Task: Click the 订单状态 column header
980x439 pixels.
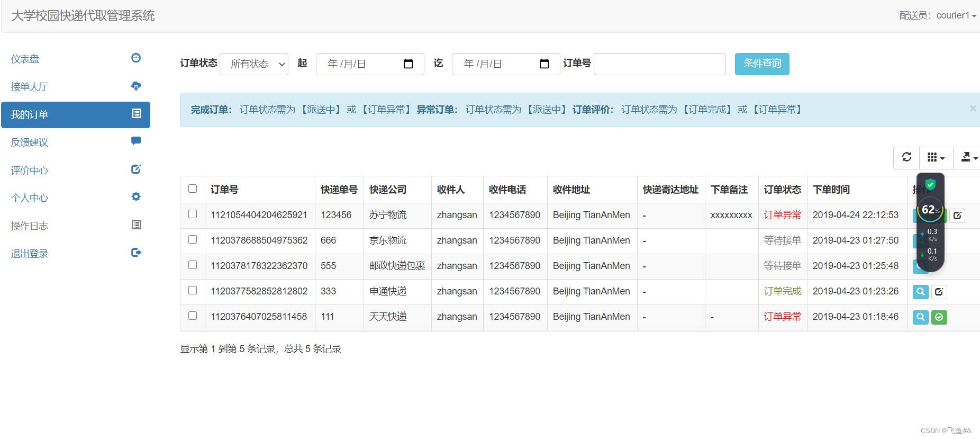Action: tap(783, 190)
